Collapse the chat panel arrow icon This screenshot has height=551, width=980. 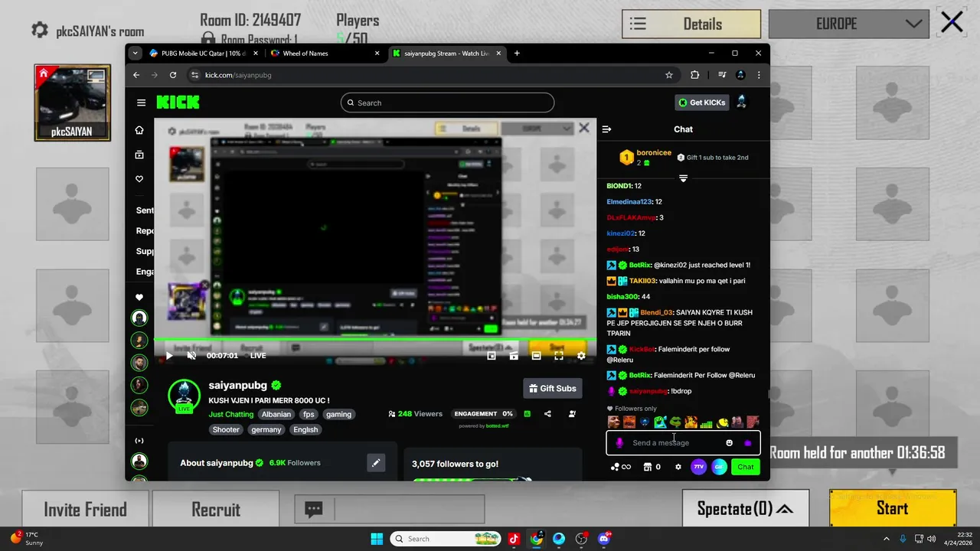(606, 129)
